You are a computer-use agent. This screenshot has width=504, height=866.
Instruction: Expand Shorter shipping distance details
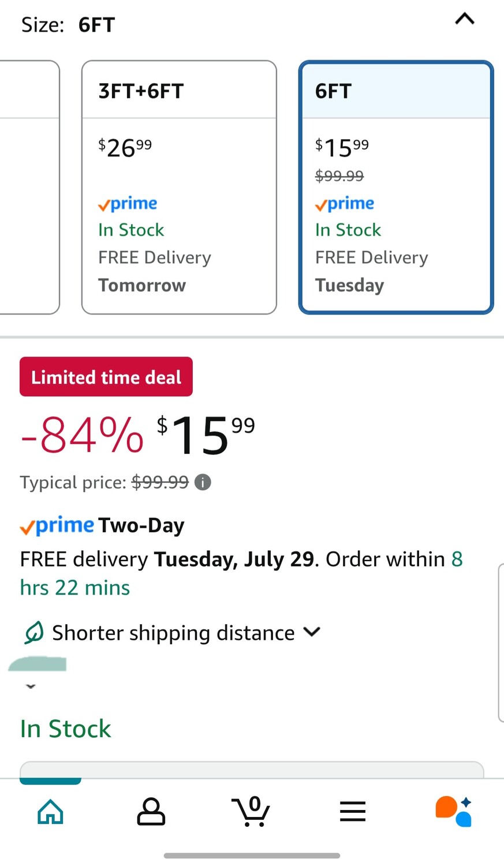pyautogui.click(x=311, y=632)
